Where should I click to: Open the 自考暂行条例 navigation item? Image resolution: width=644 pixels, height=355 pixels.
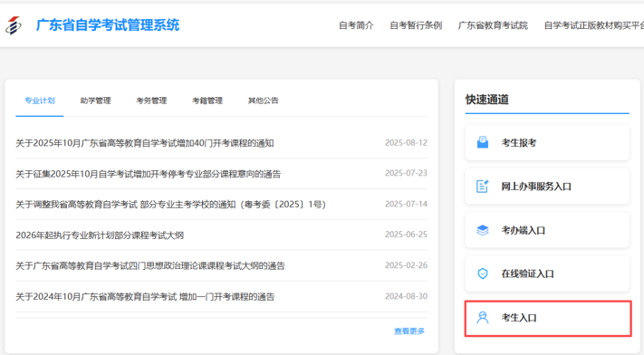(x=416, y=25)
